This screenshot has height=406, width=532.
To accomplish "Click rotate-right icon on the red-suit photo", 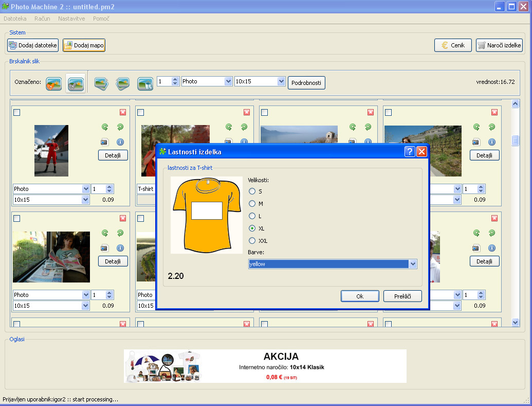I will pyautogui.click(x=120, y=127).
